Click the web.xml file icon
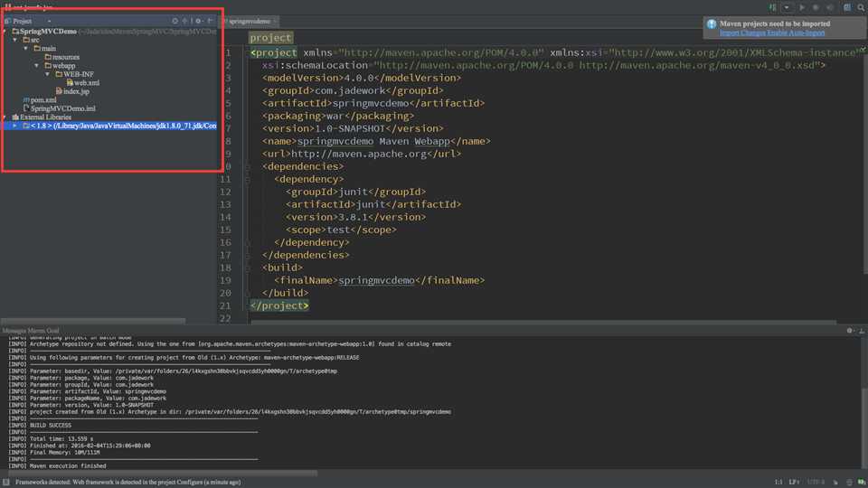Screen dimensions: 868x488 coord(70,83)
